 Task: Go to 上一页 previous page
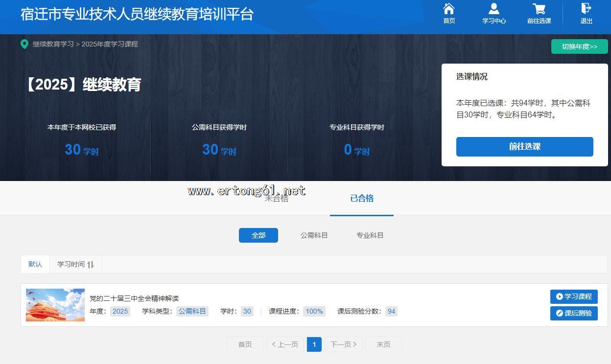tap(285, 344)
